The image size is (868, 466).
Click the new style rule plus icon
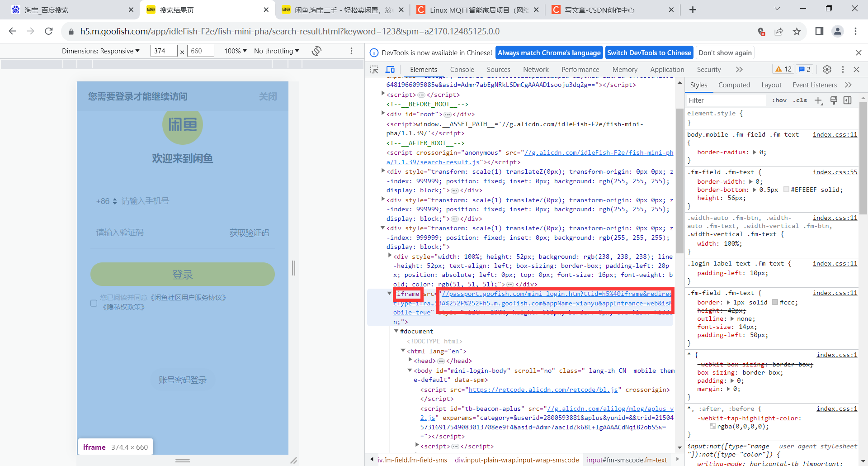(x=818, y=100)
